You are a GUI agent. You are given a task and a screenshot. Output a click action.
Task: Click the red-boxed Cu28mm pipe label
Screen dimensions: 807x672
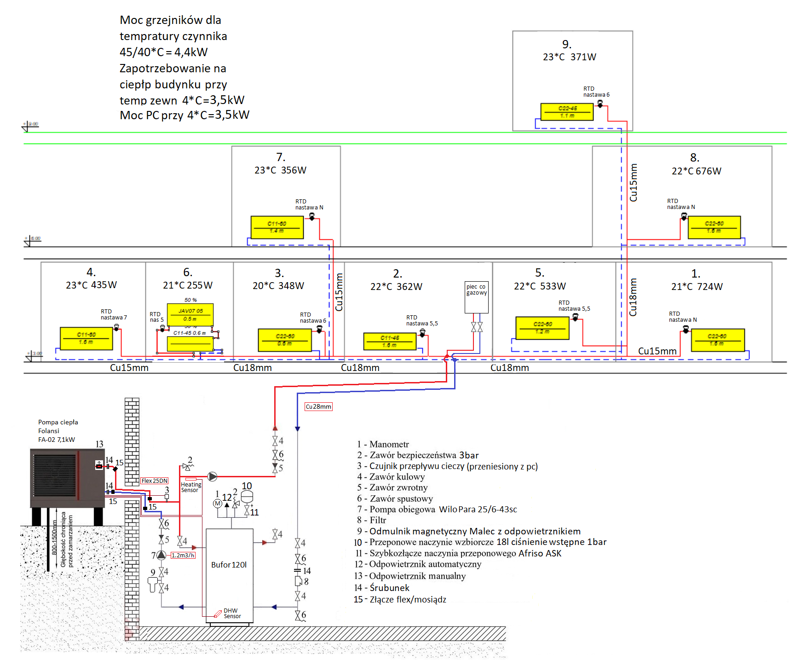click(318, 406)
